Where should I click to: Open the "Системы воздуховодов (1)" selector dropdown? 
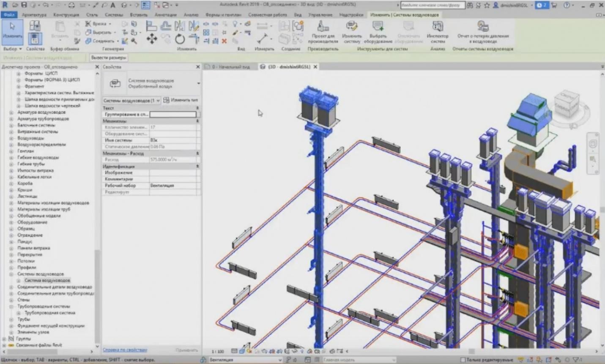pos(159,100)
